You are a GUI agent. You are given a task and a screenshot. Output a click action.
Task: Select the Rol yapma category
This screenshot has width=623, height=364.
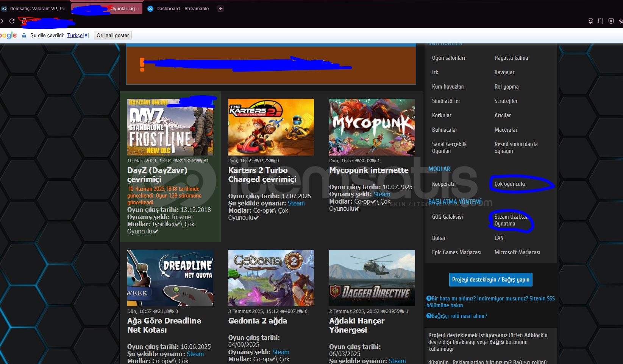point(507,87)
